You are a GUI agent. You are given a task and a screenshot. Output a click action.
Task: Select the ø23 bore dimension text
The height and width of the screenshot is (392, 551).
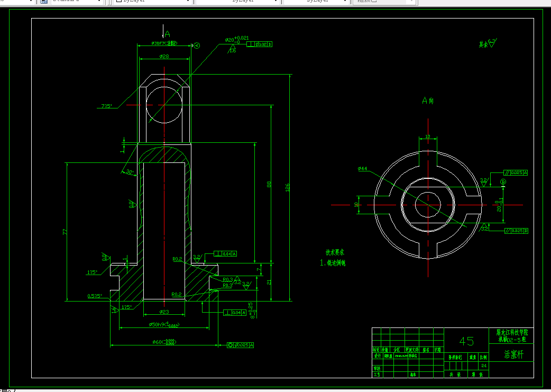point(164,312)
